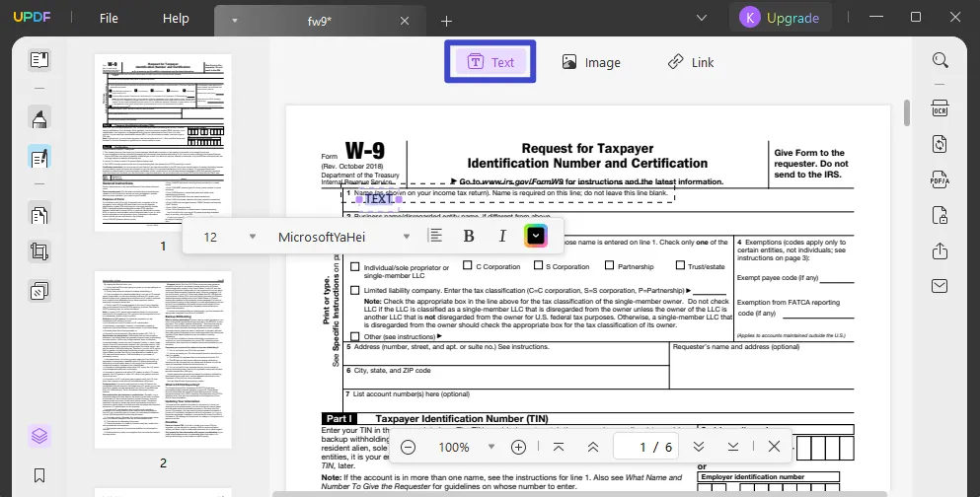Apply italic formatting to text
The image size is (980, 497).
[502, 236]
